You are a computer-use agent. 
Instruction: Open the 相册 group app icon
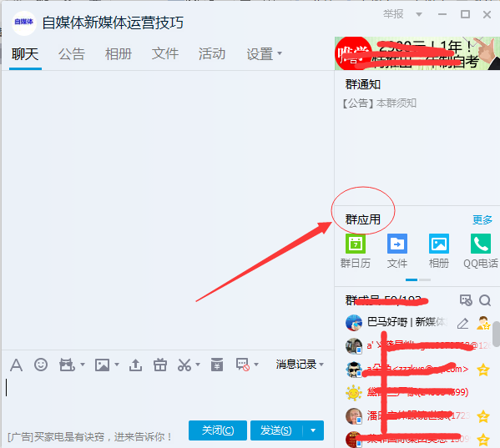click(x=439, y=251)
